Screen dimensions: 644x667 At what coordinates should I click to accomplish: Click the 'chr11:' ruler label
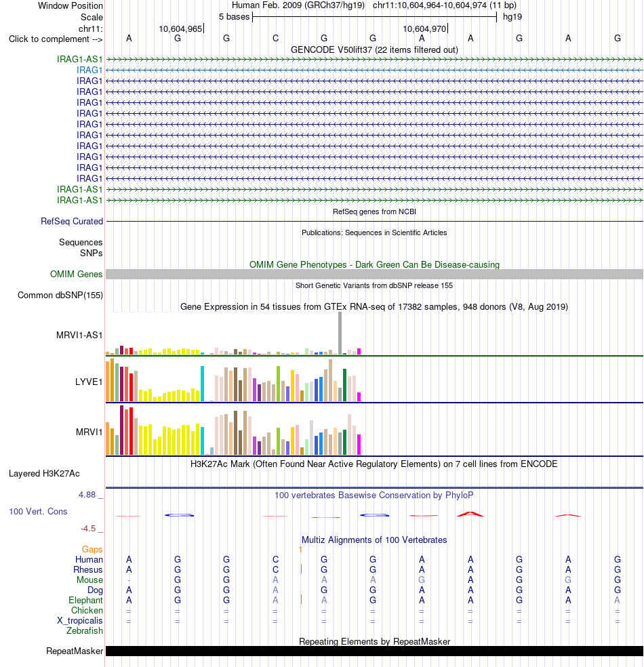pos(91,29)
